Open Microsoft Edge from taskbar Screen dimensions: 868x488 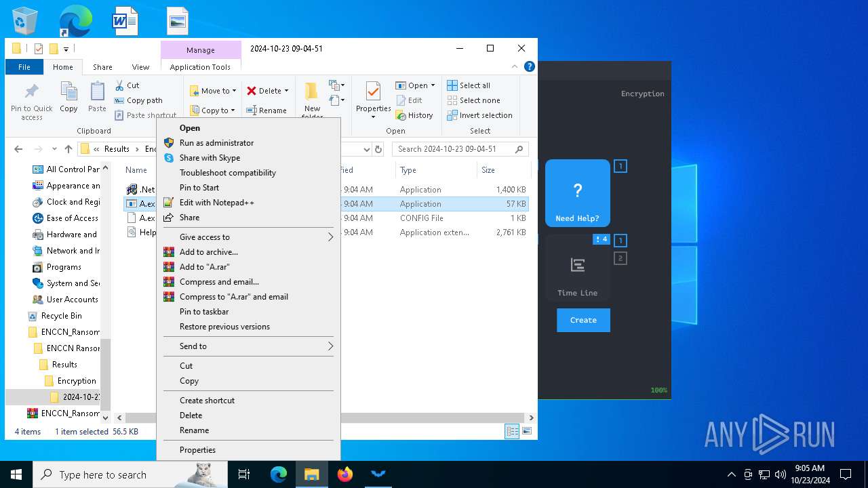coord(279,474)
